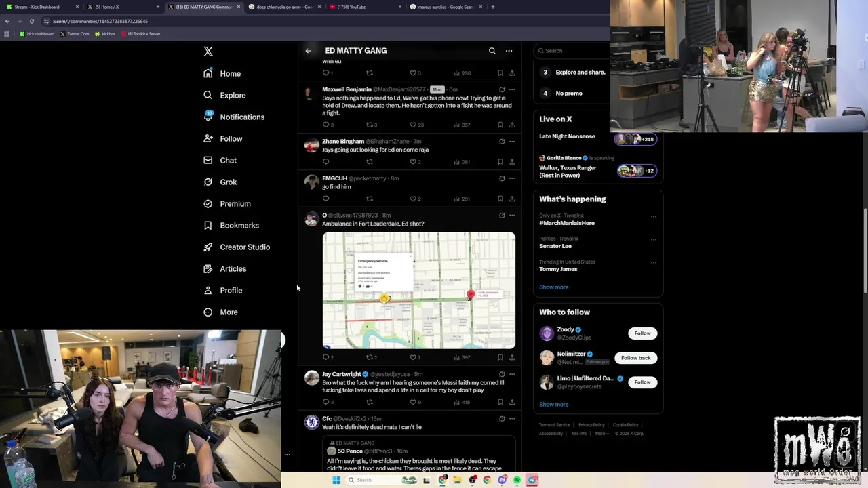This screenshot has width=868, height=488.
Task: Click the Profile sidebar icon
Action: pyautogui.click(x=208, y=290)
